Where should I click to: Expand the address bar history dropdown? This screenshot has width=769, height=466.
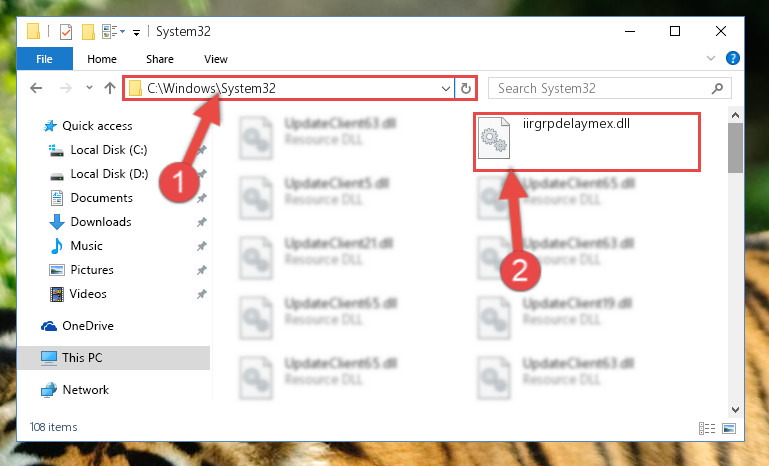pyautogui.click(x=445, y=88)
